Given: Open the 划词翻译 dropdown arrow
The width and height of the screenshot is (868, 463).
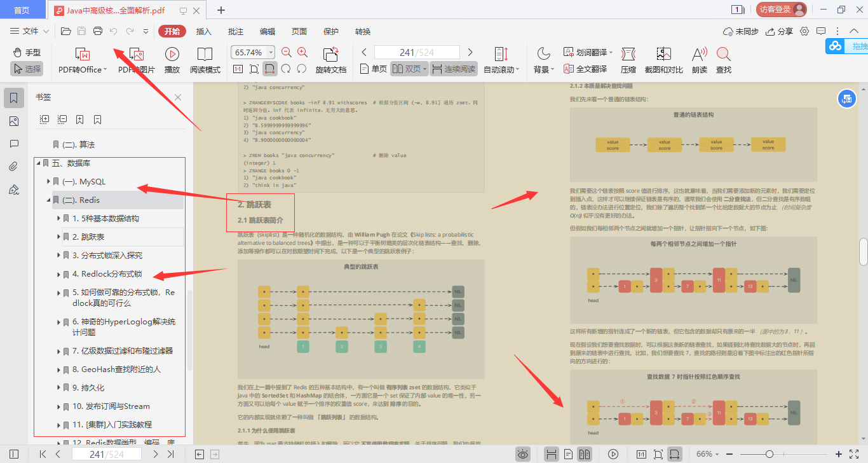Looking at the screenshot, I should point(612,52).
